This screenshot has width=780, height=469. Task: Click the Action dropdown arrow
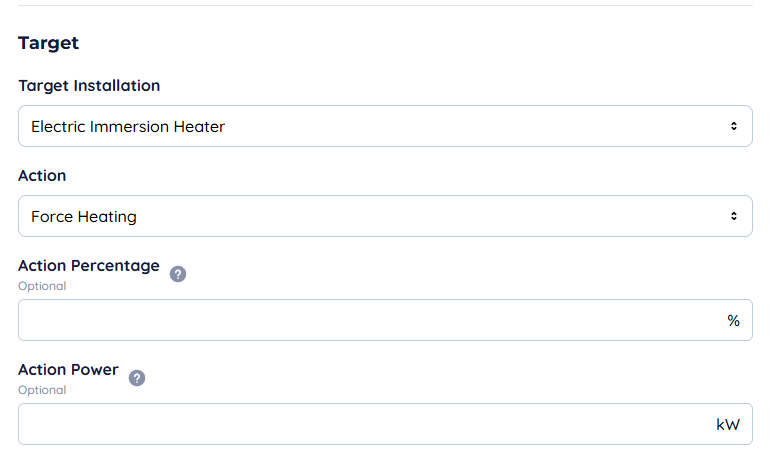pyautogui.click(x=734, y=216)
